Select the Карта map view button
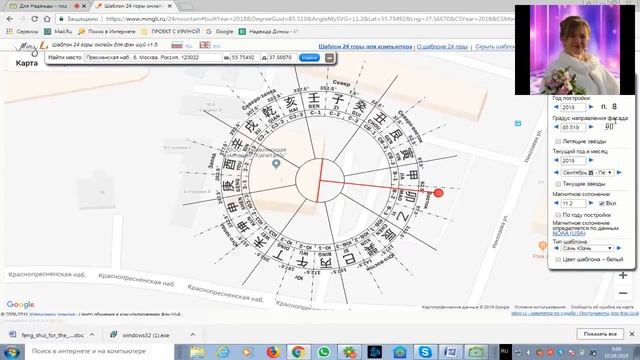The width and height of the screenshot is (640, 360). click(27, 63)
